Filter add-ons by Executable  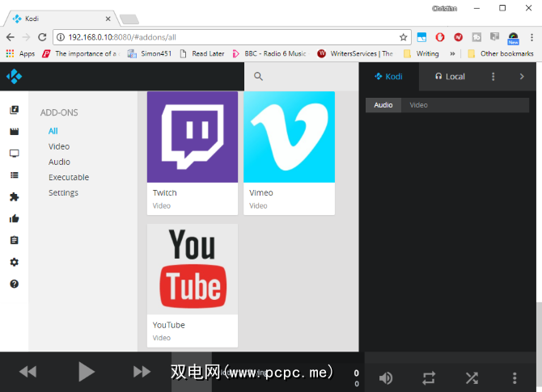click(69, 177)
